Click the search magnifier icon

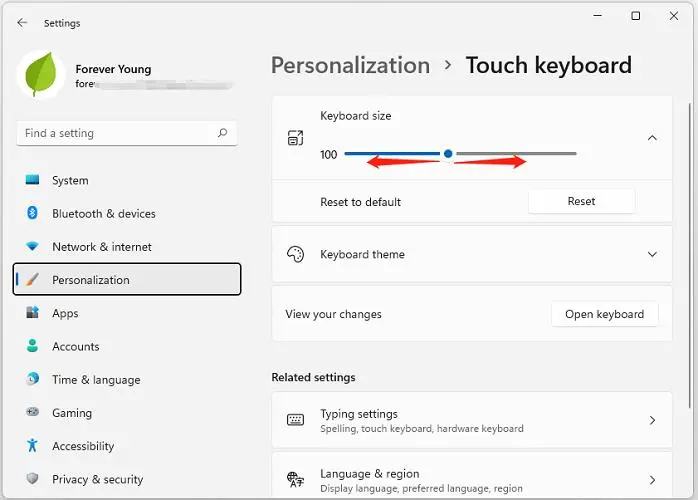coord(222,133)
